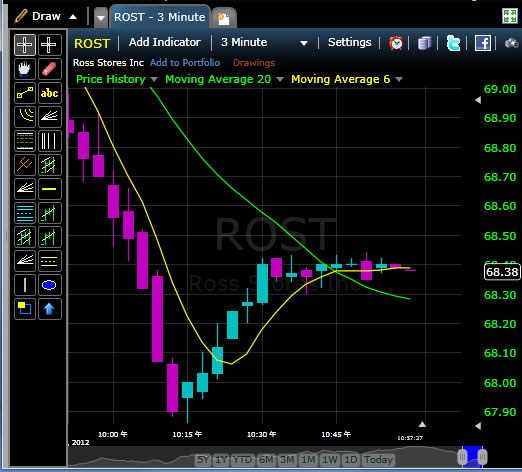522x472 pixels.
Task: Switch to the ROST - 3 Minute tab
Action: tap(159, 17)
